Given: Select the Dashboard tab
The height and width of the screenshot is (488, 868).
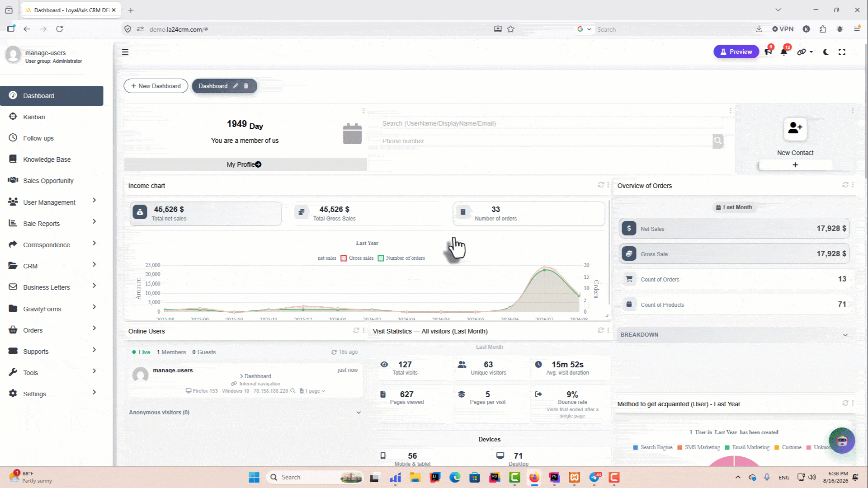Looking at the screenshot, I should click(x=213, y=86).
